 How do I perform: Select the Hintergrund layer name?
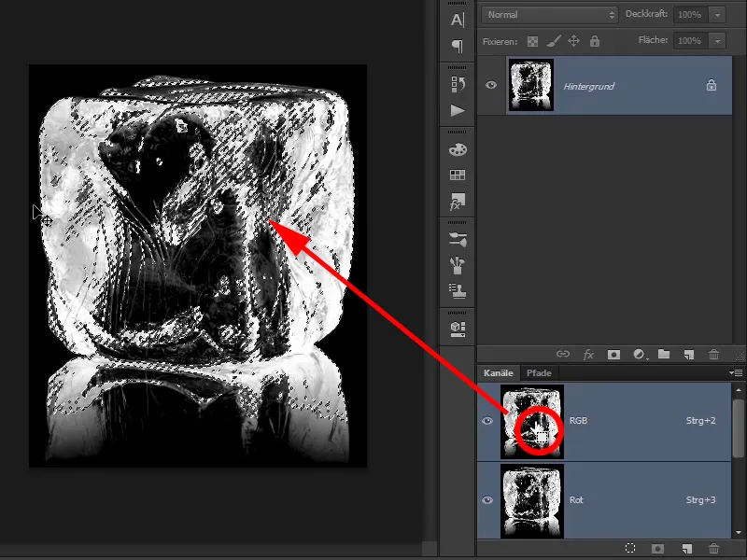(589, 86)
